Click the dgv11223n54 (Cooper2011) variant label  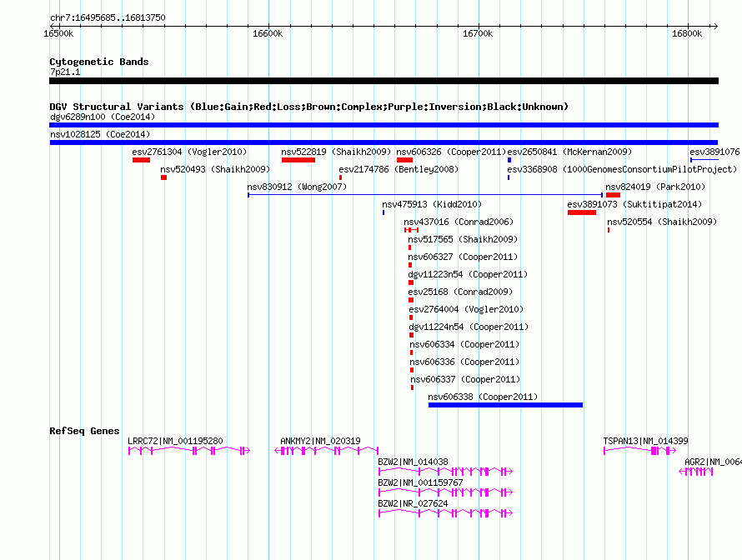pyautogui.click(x=468, y=274)
